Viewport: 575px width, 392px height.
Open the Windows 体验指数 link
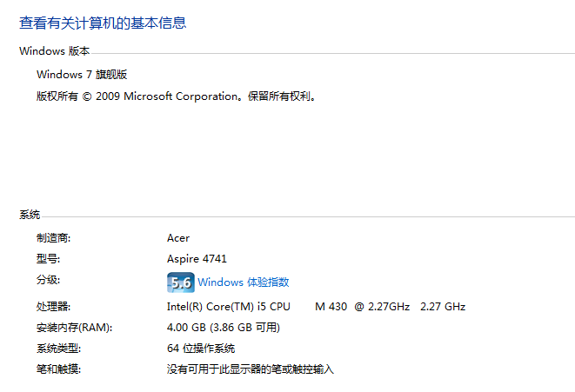point(243,282)
